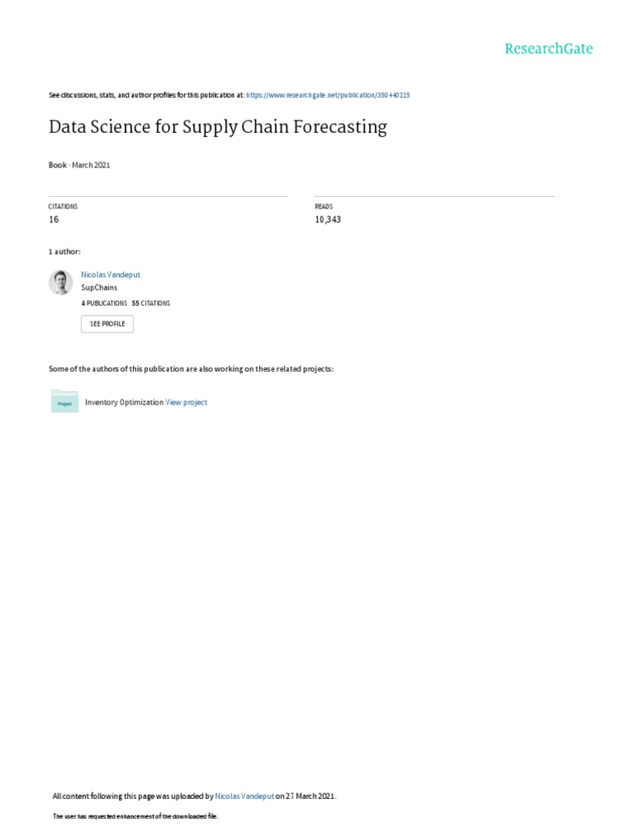Image resolution: width=630 pixels, height=840 pixels.
Task: Follow the View project link
Action: [186, 403]
